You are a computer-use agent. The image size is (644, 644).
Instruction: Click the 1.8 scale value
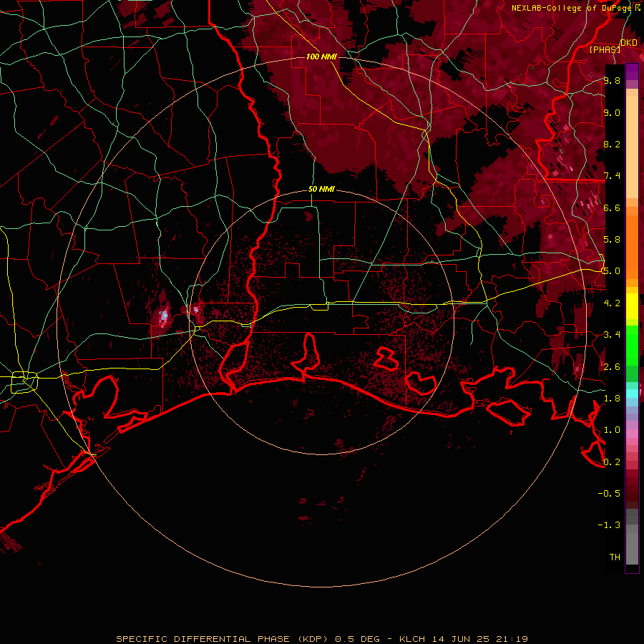click(612, 399)
